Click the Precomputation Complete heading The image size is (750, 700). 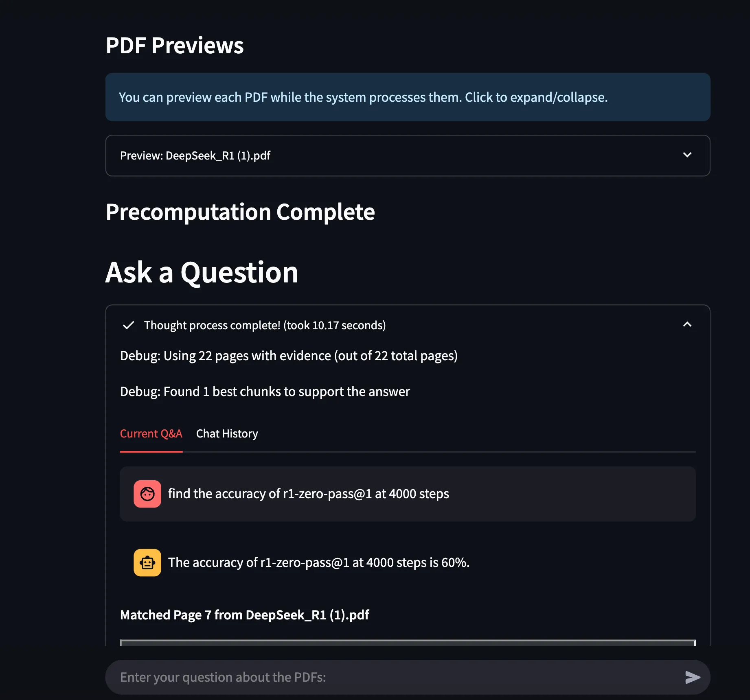[240, 212]
